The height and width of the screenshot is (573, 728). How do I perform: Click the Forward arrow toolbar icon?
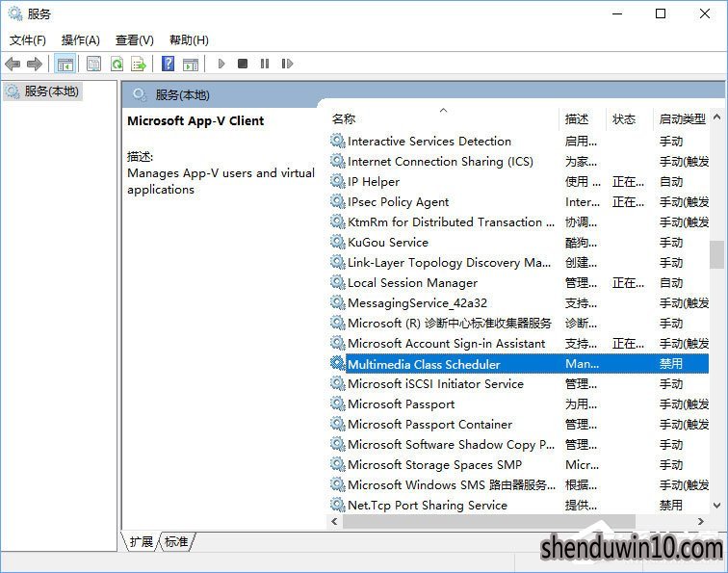[35, 64]
